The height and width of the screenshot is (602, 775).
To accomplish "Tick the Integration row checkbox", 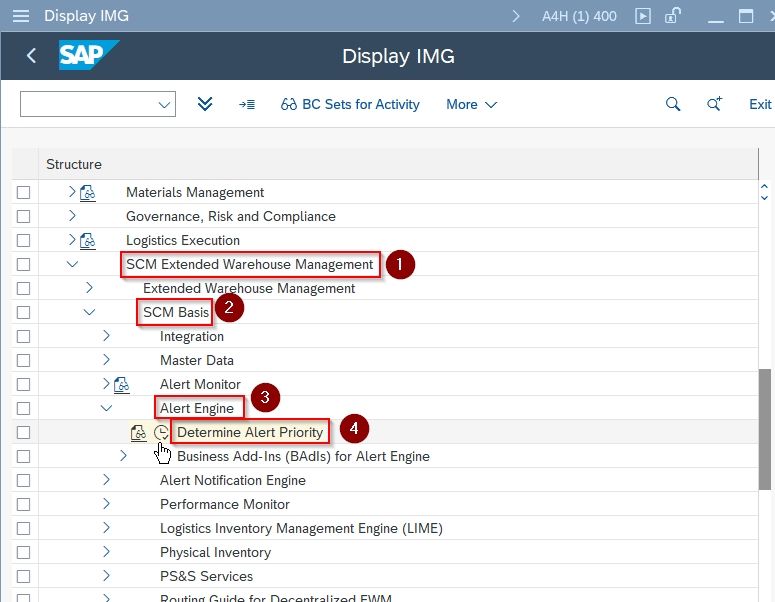I will pyautogui.click(x=23, y=337).
